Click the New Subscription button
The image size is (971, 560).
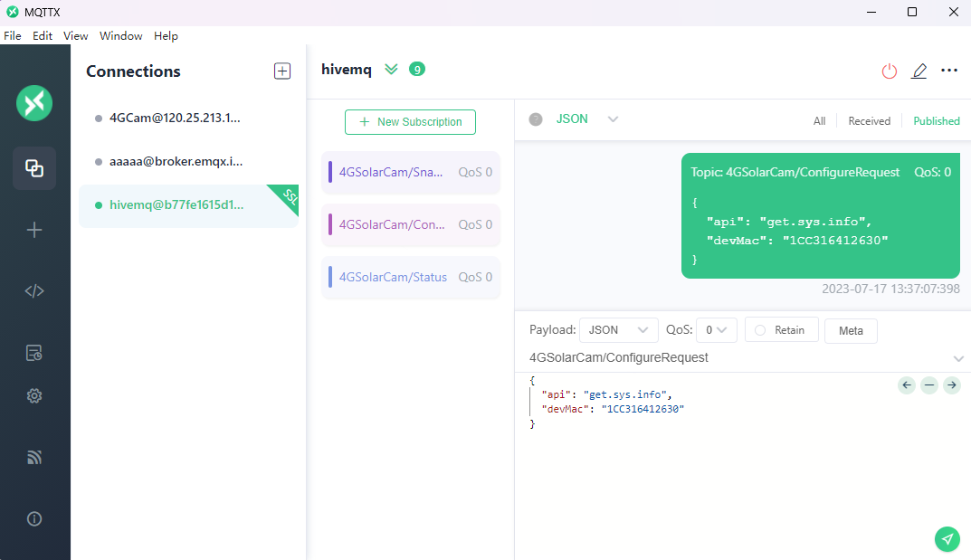(410, 122)
